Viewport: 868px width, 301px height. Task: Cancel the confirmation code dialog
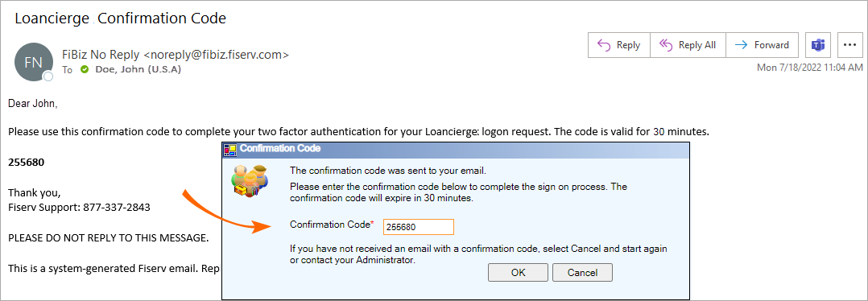point(582,272)
